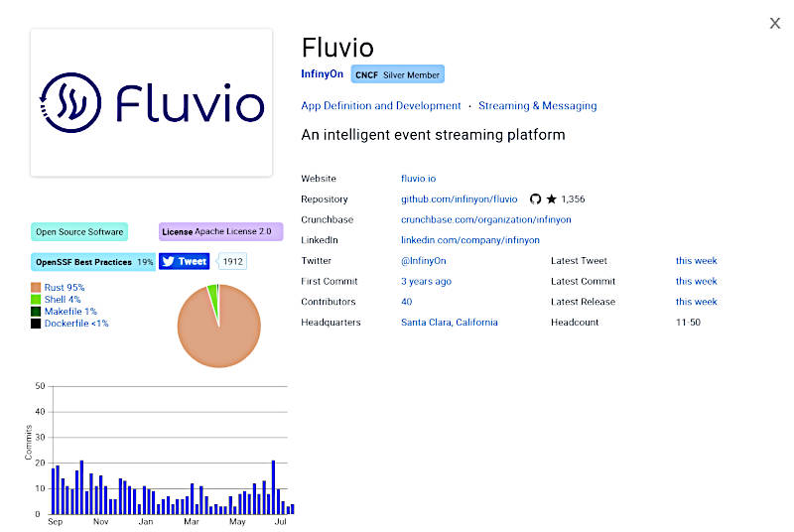Click the Makefile dark green color swatch
This screenshot has height=532, width=794.
36,312
